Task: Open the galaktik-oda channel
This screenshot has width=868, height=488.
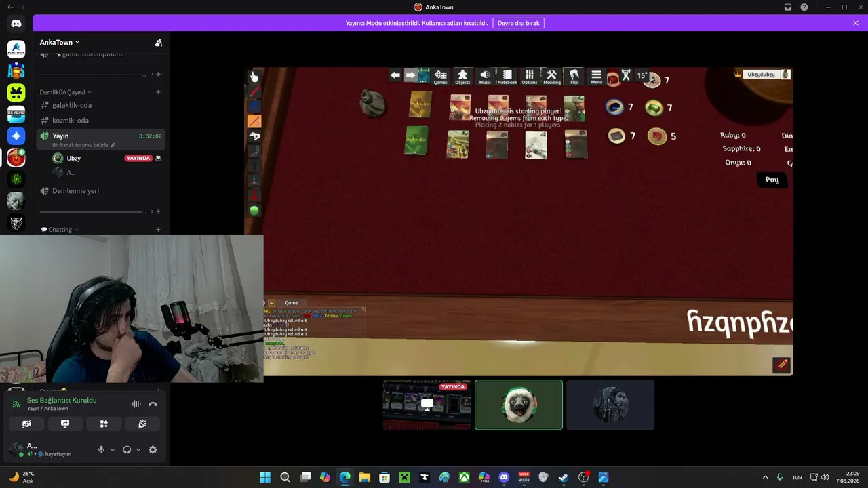Action: click(x=100, y=105)
